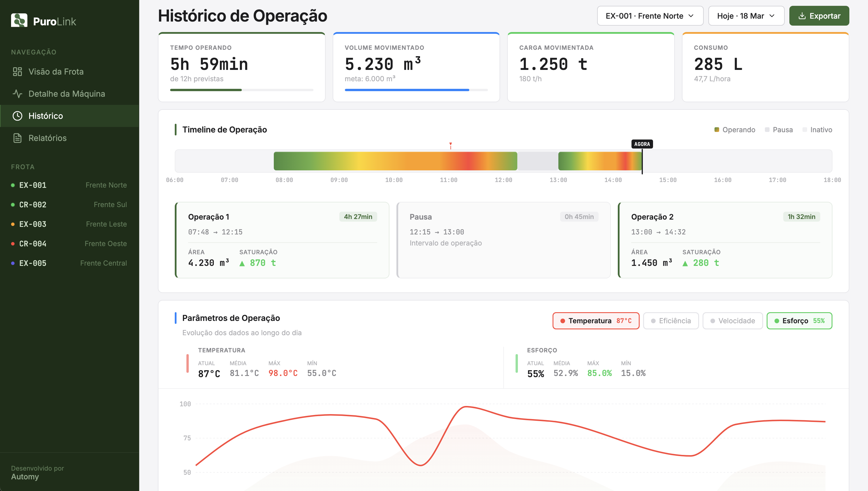Open the Operação 2 card
Screen dimensions: 868x491
[725, 240]
